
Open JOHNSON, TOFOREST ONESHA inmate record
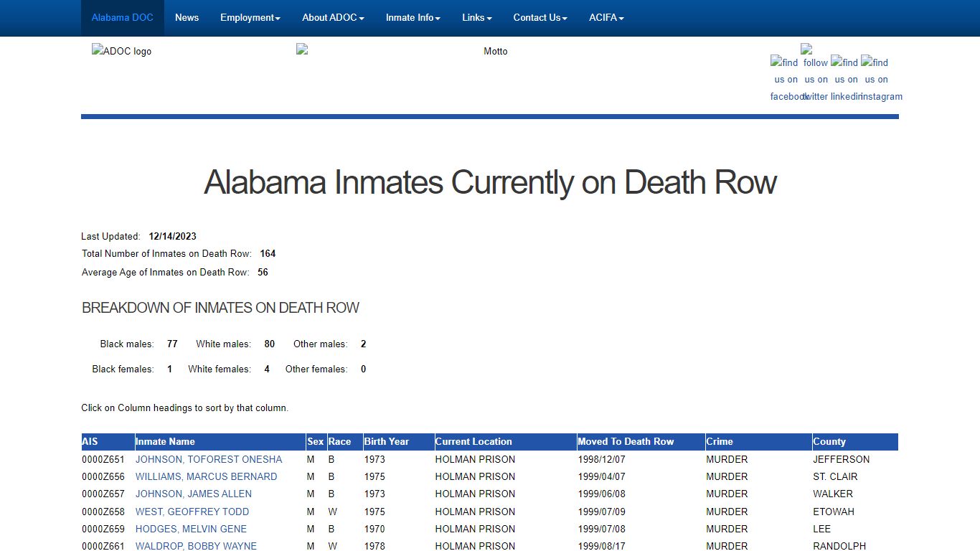click(x=209, y=459)
